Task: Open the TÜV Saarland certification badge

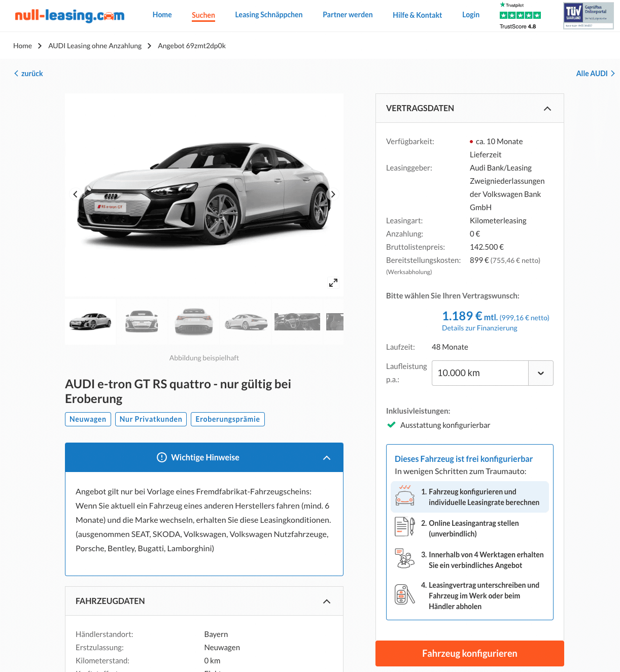Action: 589,16
